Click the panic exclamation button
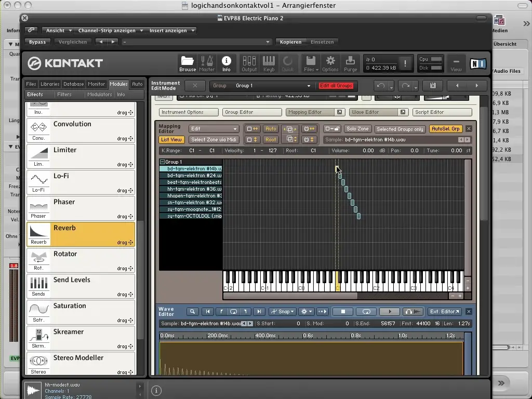Viewport: 532px width, 399px height. point(405,63)
